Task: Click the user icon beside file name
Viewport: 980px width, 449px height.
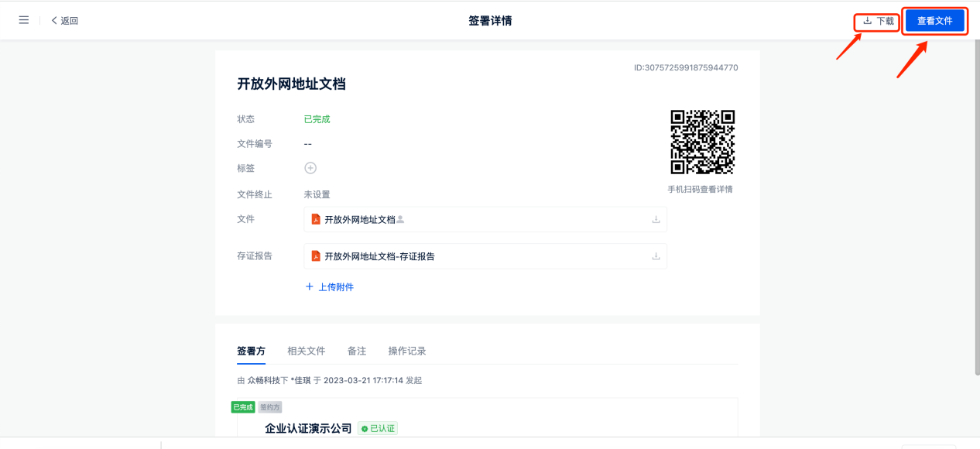Action: [400, 220]
